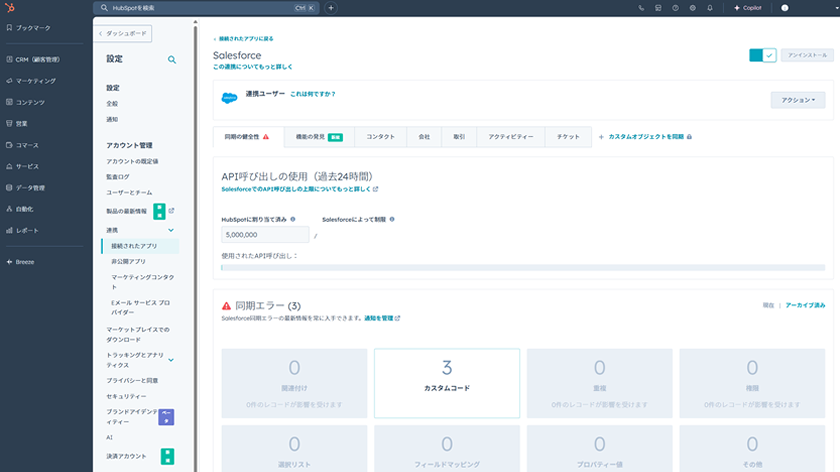Open Sales (営業) in the sidebar
840x472 pixels.
pyautogui.click(x=17, y=124)
